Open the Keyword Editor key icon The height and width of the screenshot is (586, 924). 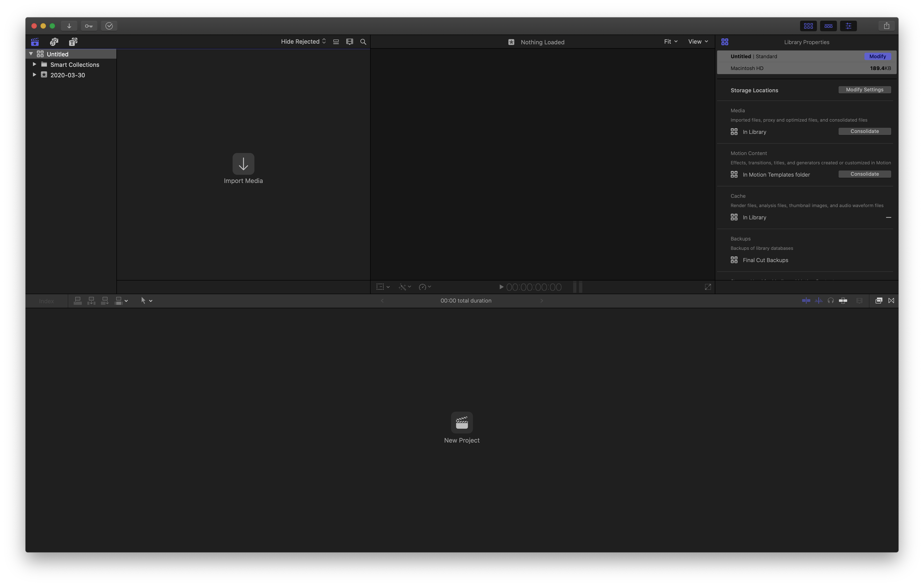click(89, 26)
